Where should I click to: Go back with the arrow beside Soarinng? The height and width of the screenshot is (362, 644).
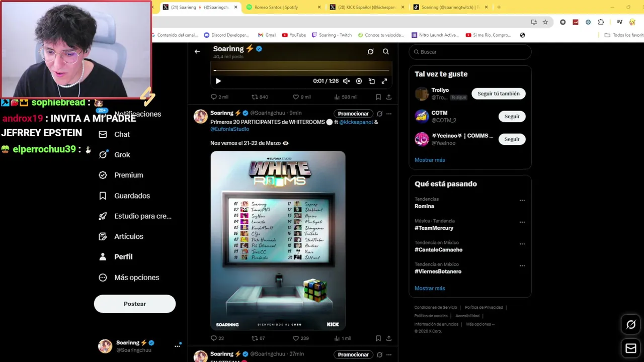(197, 51)
